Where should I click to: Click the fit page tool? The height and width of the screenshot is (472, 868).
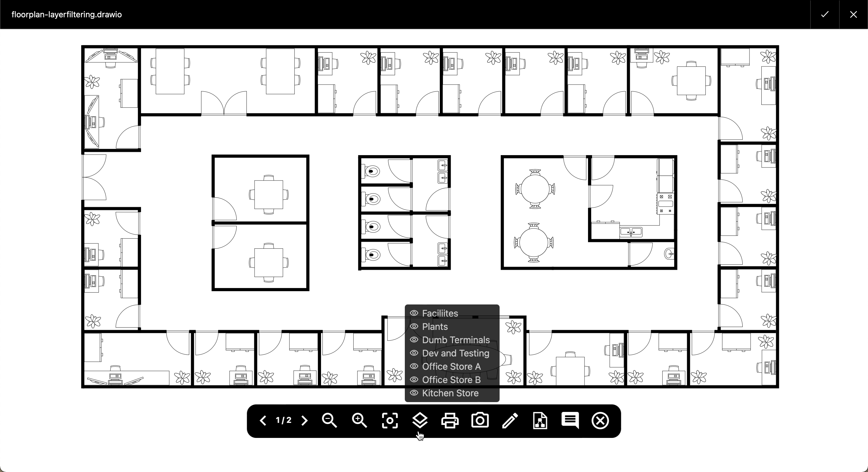389,420
